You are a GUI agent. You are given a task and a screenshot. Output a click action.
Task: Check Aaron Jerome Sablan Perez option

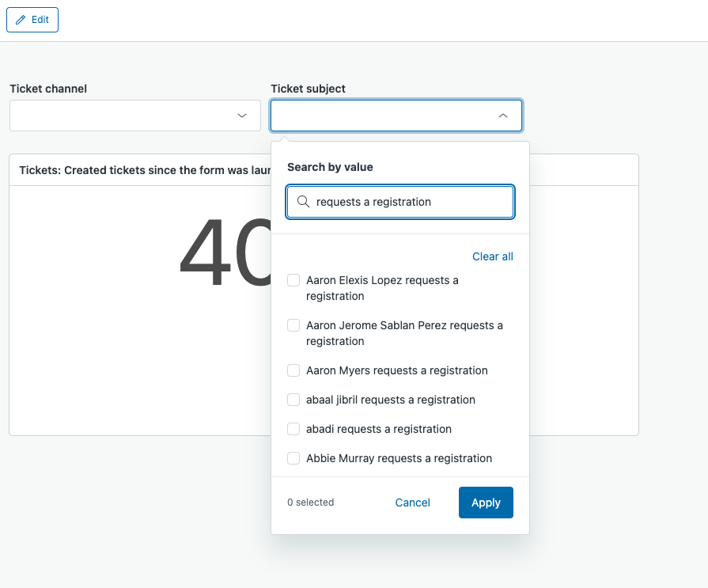(x=293, y=325)
